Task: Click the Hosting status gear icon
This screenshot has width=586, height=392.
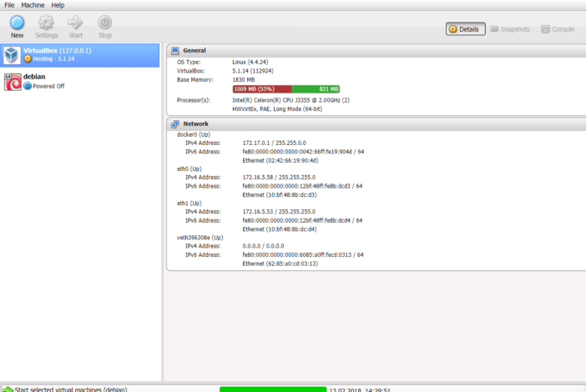Action: [x=28, y=58]
